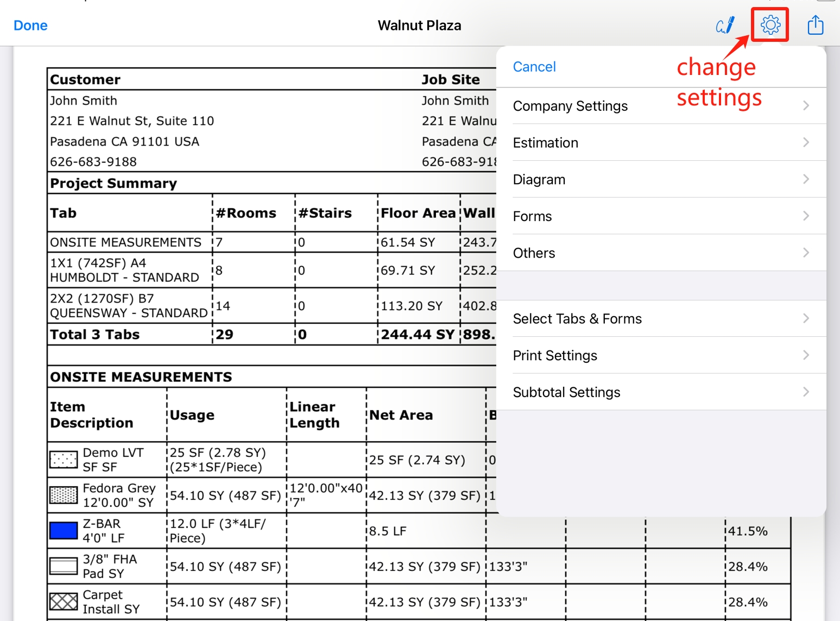Expand chevron beside Select Tabs & Forms

coord(806,318)
